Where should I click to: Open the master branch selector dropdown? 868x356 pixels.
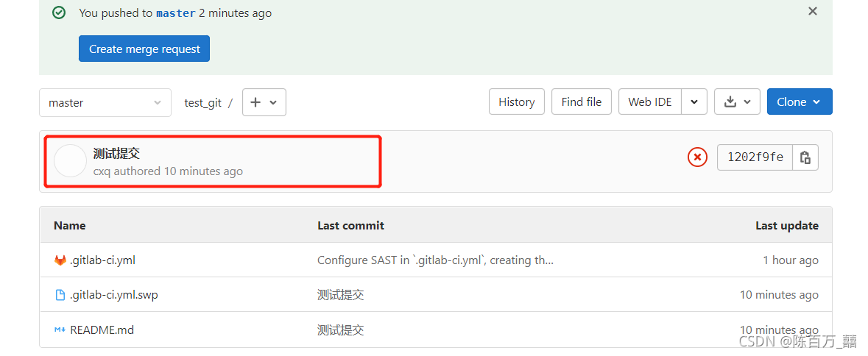(x=105, y=102)
